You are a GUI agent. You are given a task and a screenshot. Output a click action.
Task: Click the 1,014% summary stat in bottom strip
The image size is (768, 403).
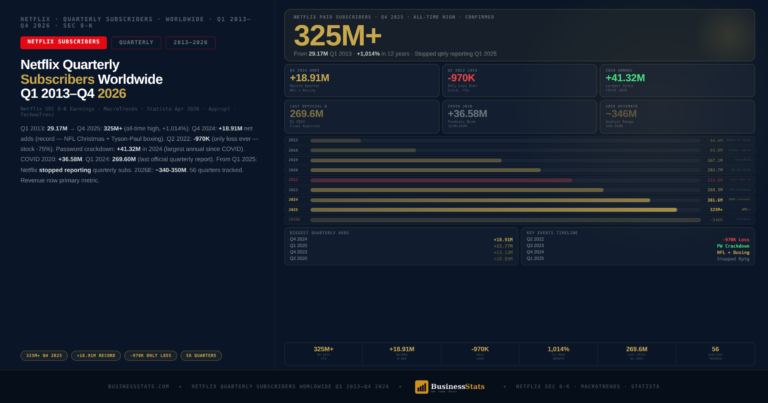click(x=558, y=349)
